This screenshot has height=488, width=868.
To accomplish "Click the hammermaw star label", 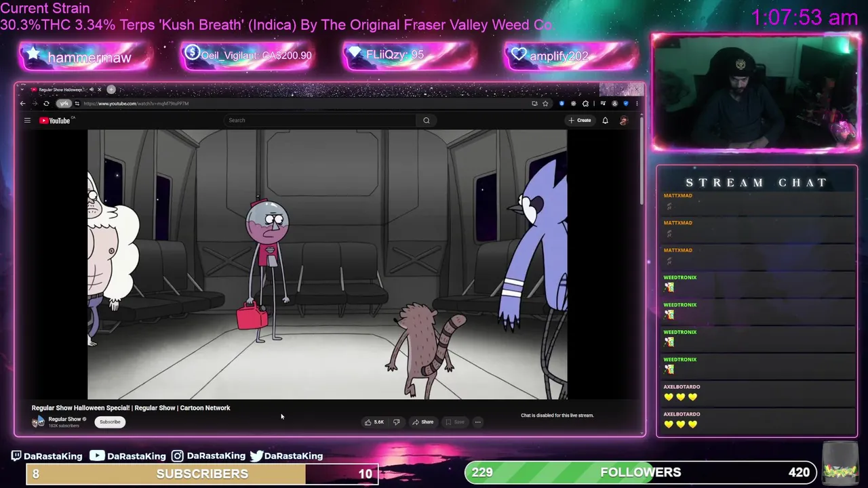I will click(86, 56).
